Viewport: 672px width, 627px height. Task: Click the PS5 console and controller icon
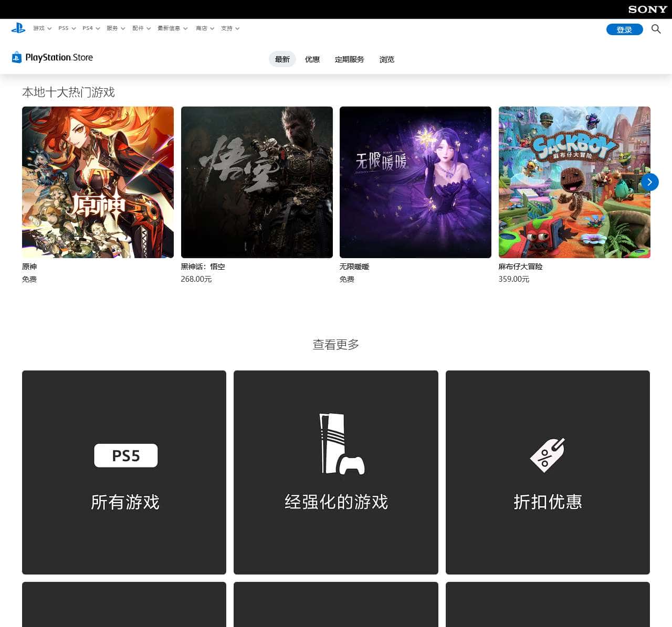[342, 444]
